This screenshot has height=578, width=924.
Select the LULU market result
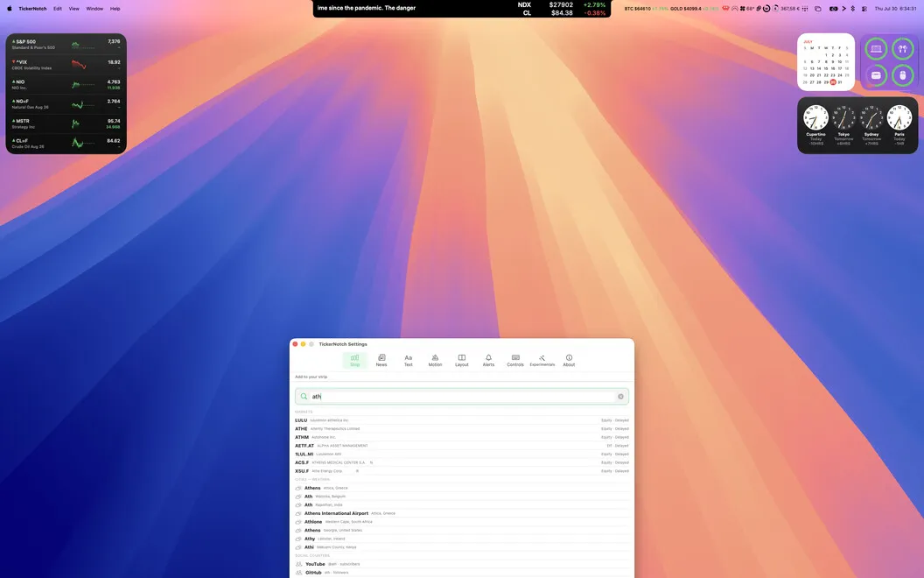point(462,420)
